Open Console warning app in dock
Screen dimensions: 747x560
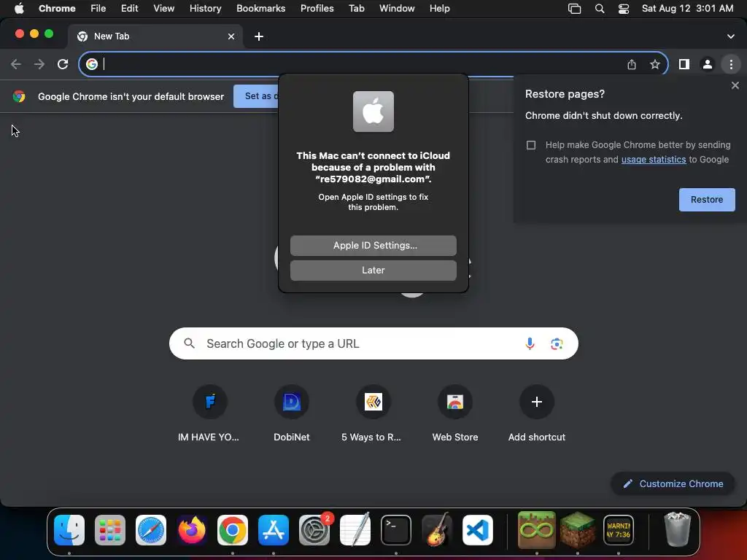(x=619, y=530)
